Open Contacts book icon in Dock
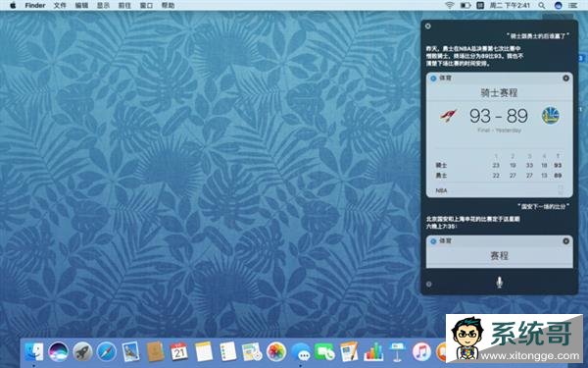Viewport: 588px width, 368px height. point(155,352)
